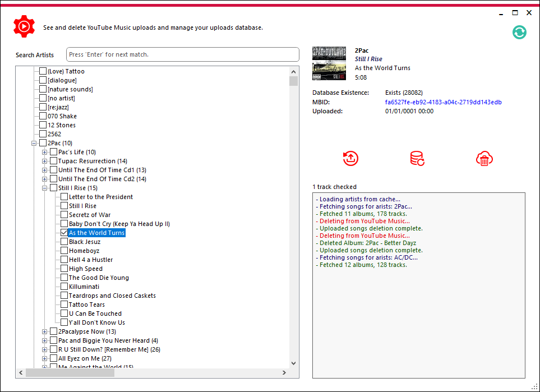Expand R U Still Down? [Remember Me]
540x392 pixels.
(x=44, y=349)
